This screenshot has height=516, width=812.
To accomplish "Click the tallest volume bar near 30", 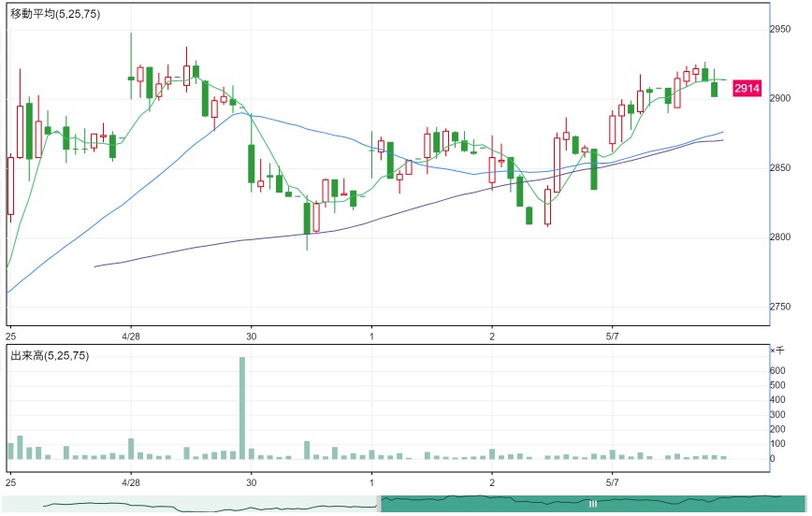I will (242, 408).
